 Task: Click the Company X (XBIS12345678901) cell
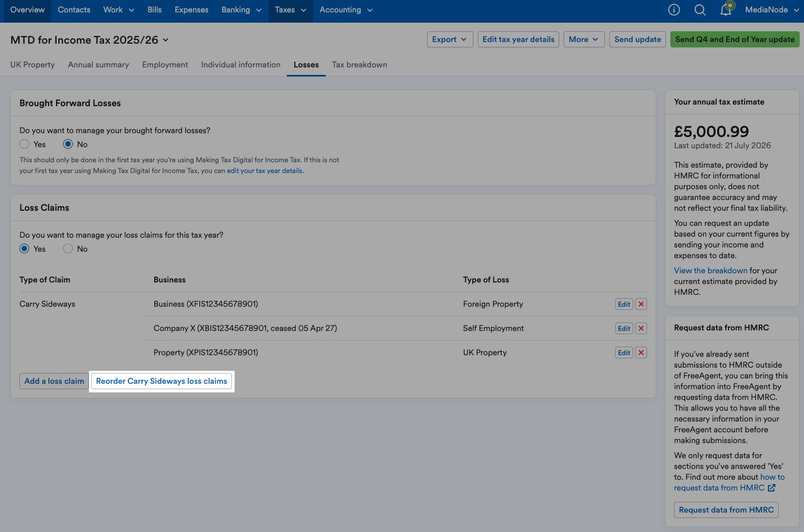pyautogui.click(x=245, y=328)
